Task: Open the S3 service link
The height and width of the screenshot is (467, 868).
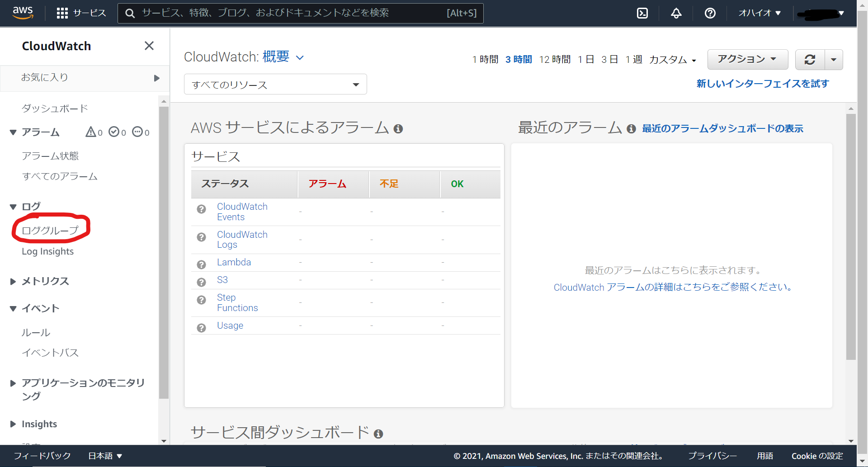Action: click(222, 280)
